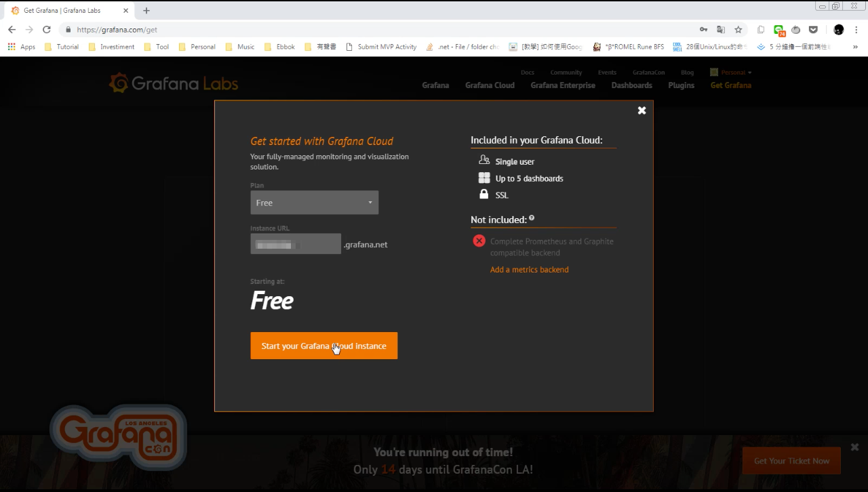The width and height of the screenshot is (868, 492).
Task: Open the Plan dropdown showing Free
Action: [x=315, y=203]
